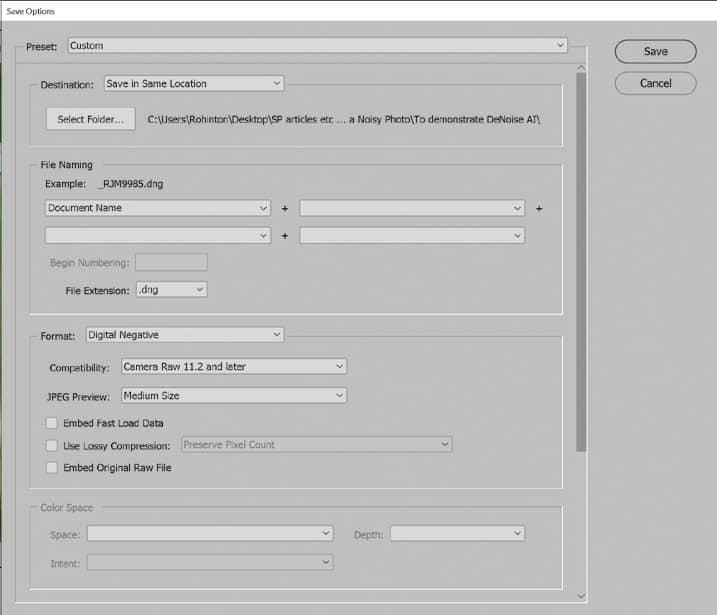Click the Save button

pyautogui.click(x=655, y=52)
